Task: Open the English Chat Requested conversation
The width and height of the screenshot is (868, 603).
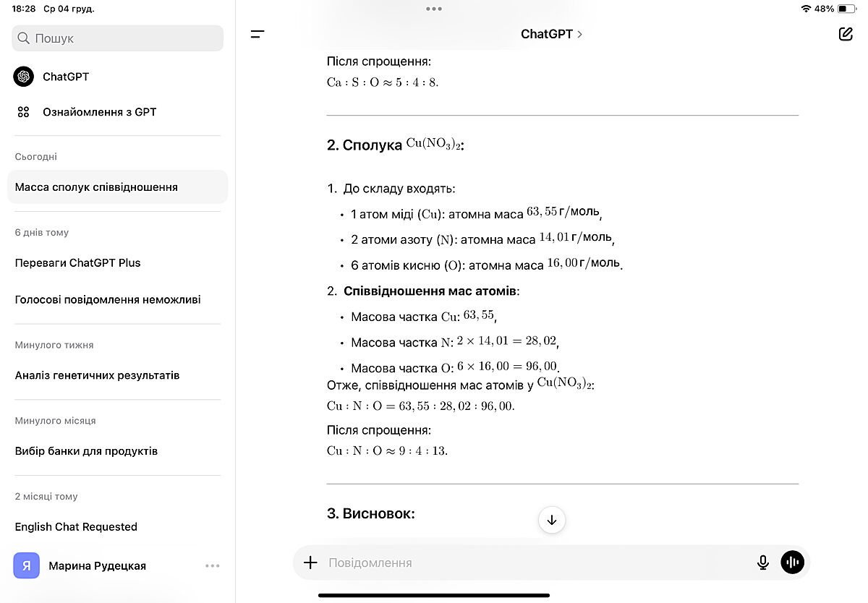Action: [x=76, y=527]
